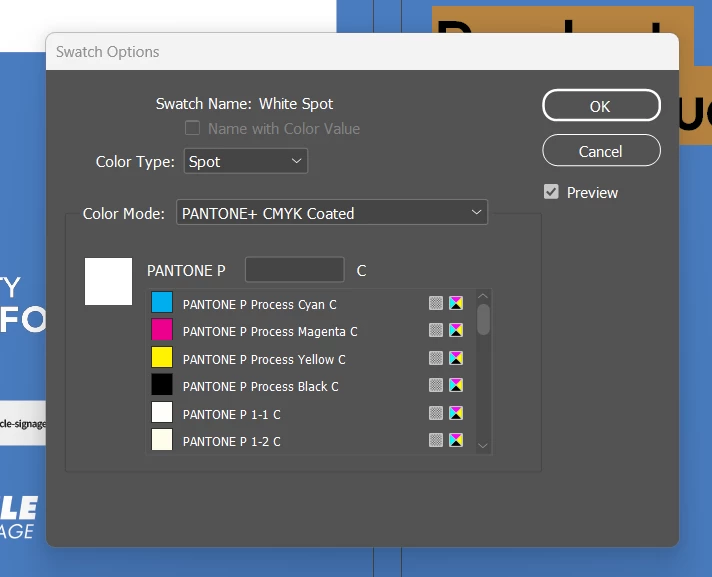Select PANTONE P 1-1 C text

click(x=232, y=415)
